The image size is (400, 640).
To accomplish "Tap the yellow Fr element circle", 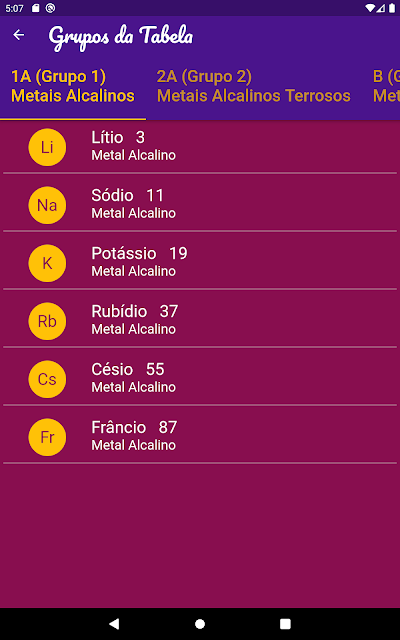I will click(x=47, y=437).
